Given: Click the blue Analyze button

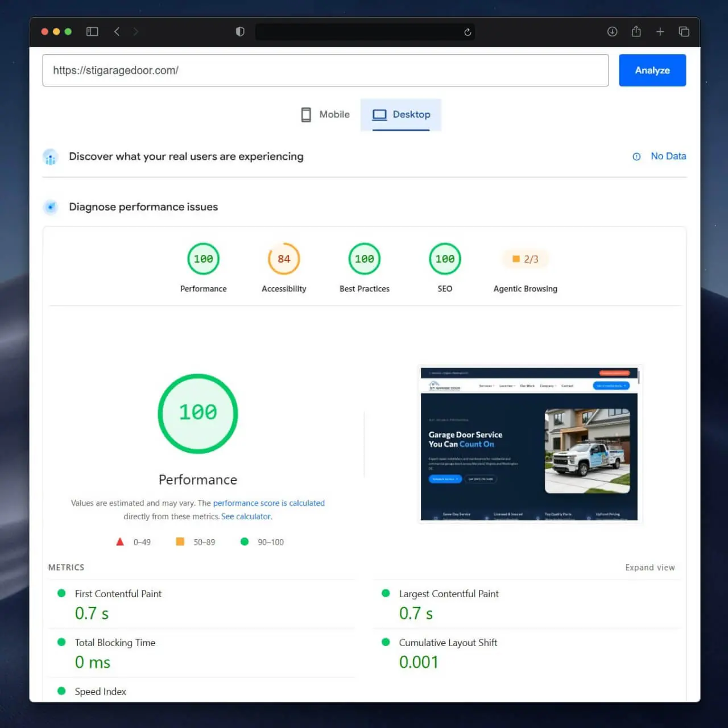Looking at the screenshot, I should pyautogui.click(x=652, y=71).
